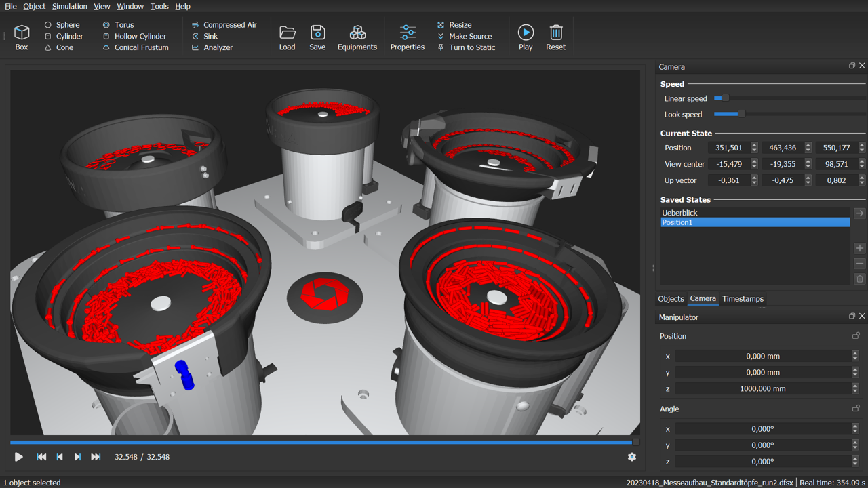Viewport: 868px width, 488px height.
Task: Open the Window menu
Action: 130,6
